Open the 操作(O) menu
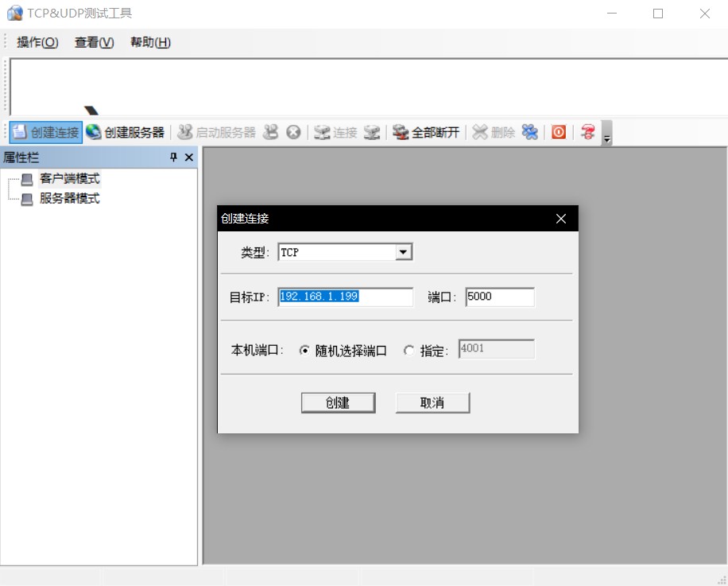Viewport: 728px width, 586px height. (37, 42)
